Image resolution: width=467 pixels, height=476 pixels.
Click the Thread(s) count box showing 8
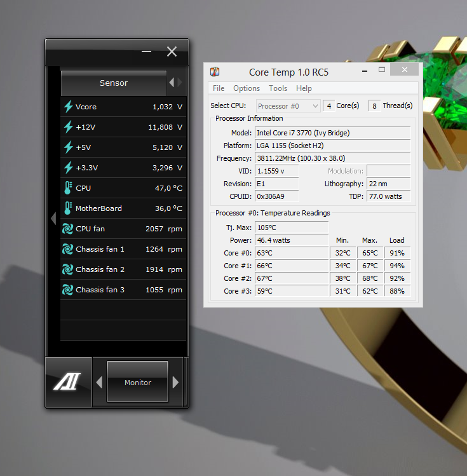374,106
